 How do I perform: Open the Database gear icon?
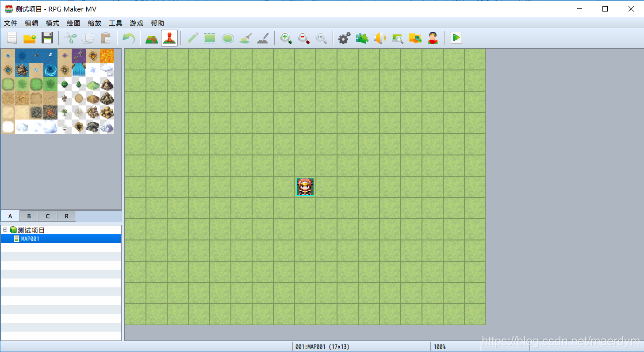click(344, 38)
